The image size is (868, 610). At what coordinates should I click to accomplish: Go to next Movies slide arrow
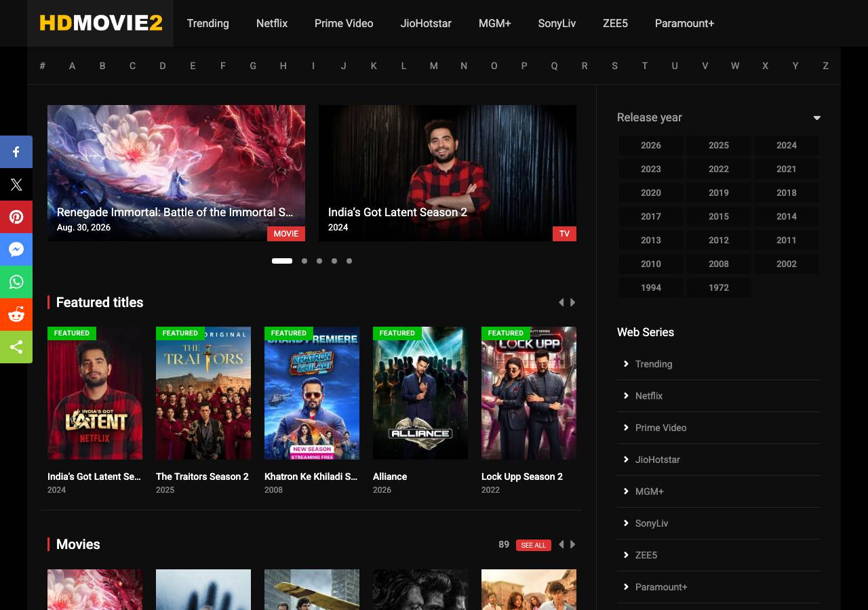(573, 544)
